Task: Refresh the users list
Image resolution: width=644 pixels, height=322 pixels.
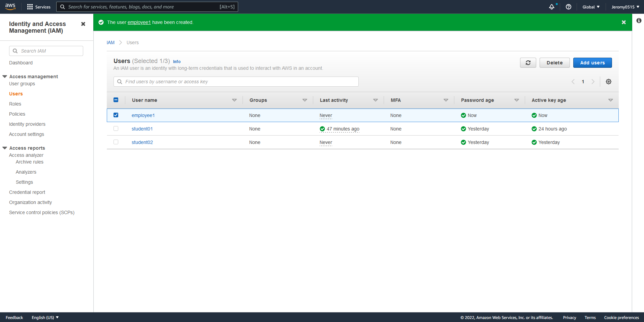Action: click(x=528, y=63)
